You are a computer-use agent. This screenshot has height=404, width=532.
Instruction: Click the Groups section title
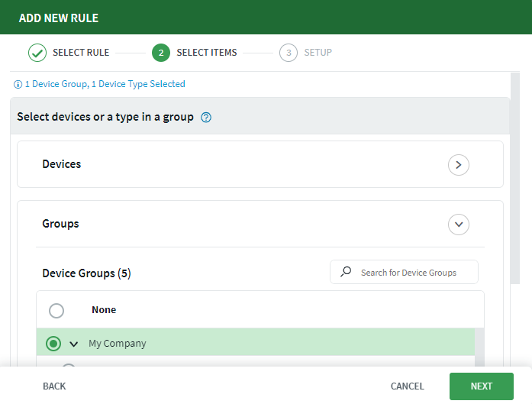coord(60,224)
